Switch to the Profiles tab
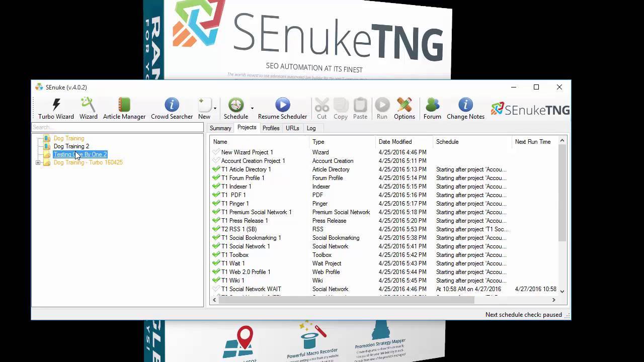This screenshot has width=644, height=362. point(271,128)
